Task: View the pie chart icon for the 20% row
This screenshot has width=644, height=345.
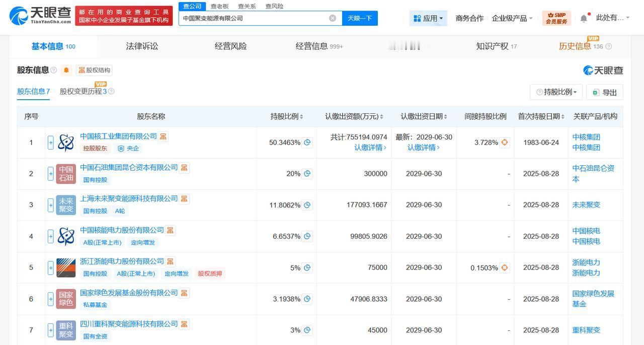Action: point(307,174)
